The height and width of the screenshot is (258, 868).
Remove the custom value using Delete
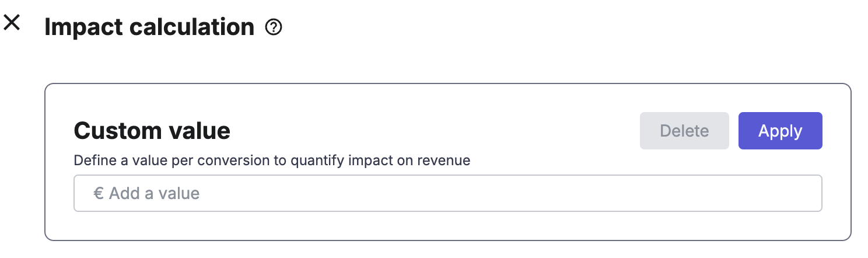pyautogui.click(x=684, y=131)
